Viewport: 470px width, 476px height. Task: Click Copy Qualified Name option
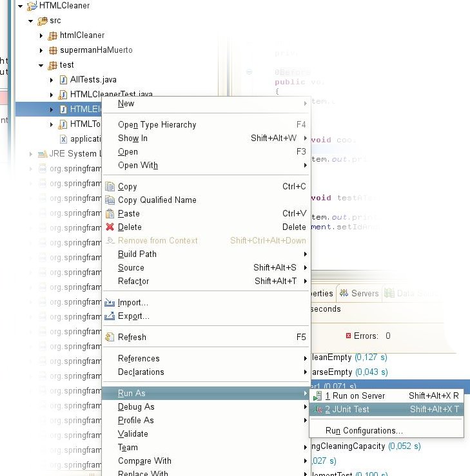pos(157,200)
